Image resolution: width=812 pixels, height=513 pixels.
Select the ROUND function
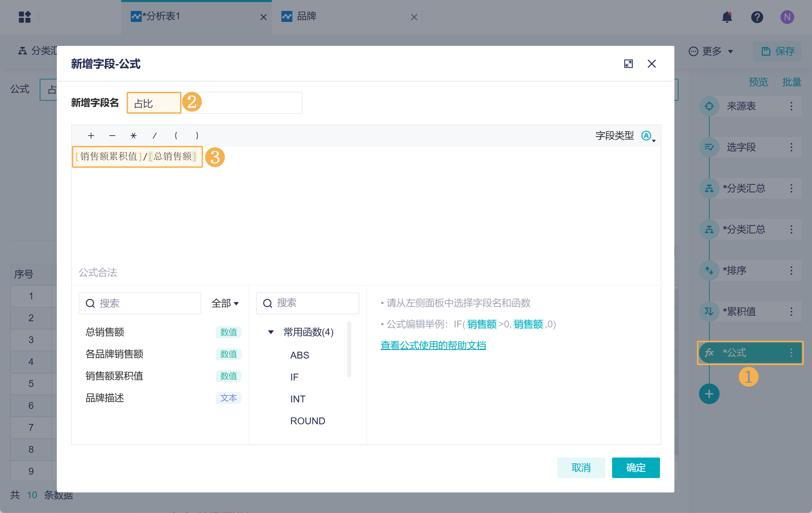307,421
